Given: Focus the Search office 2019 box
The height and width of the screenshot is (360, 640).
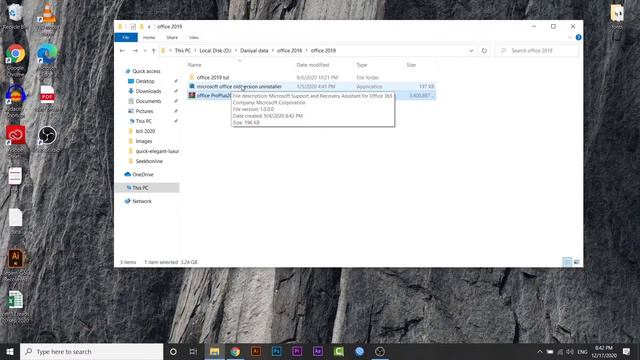Looking at the screenshot, I should [x=537, y=51].
